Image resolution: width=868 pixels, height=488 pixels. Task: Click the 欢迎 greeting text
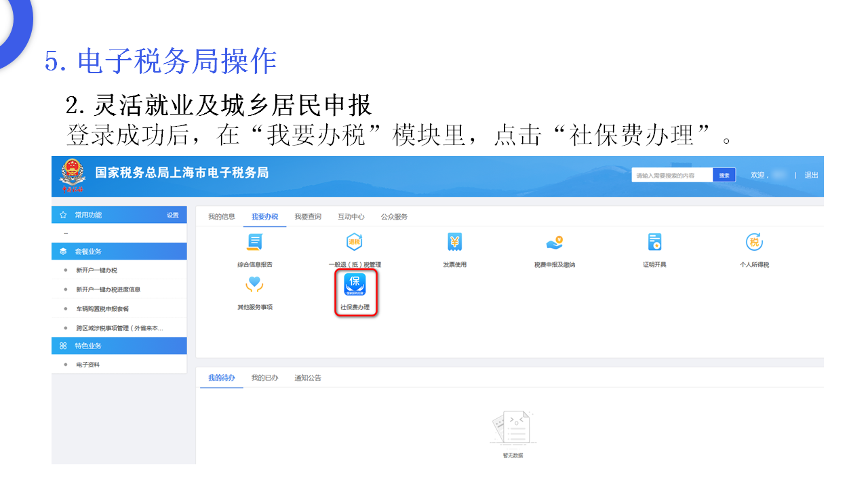(x=758, y=175)
